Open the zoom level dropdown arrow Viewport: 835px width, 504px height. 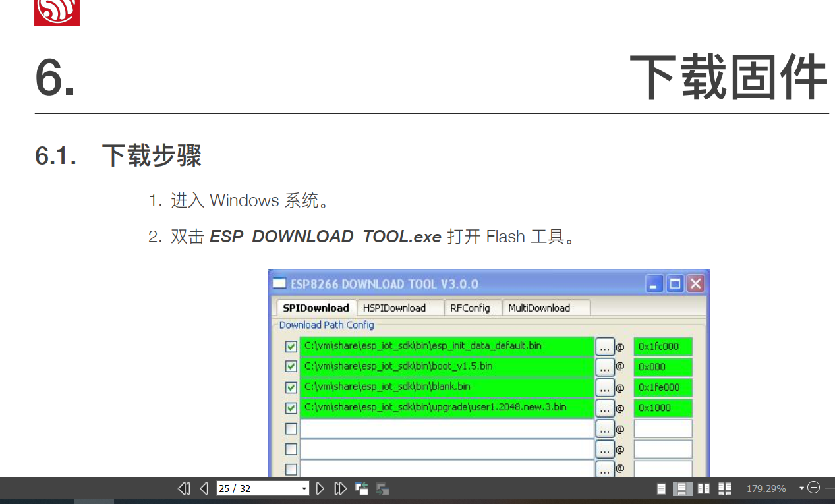pos(801,488)
